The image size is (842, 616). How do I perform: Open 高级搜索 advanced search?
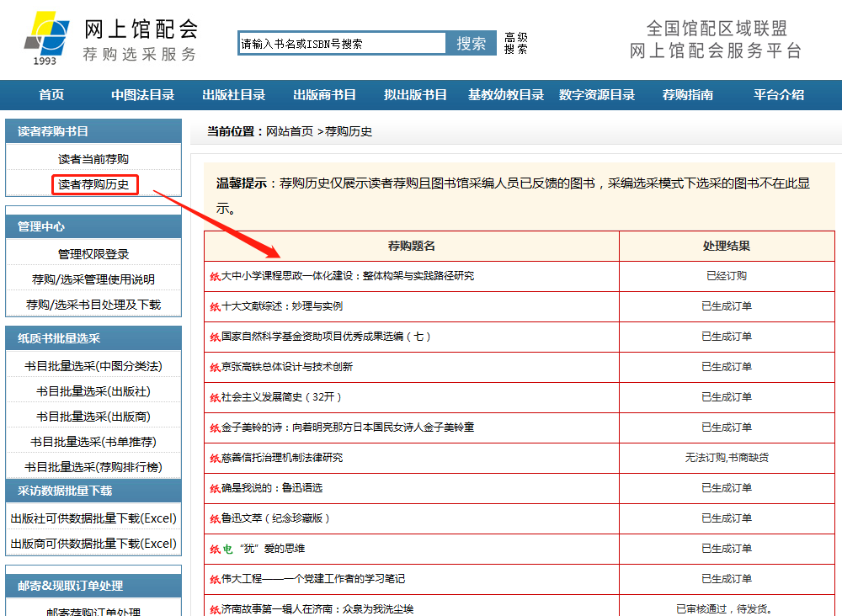click(x=515, y=43)
